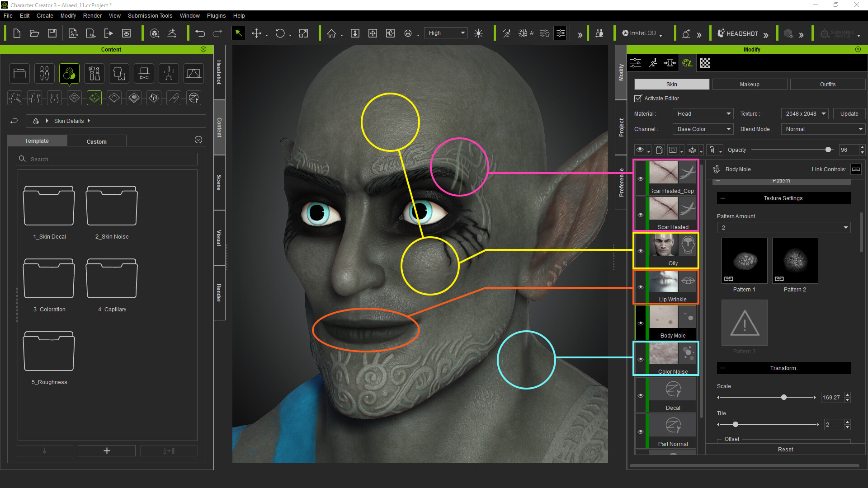Select the Save project icon
The height and width of the screenshot is (488, 868).
tap(52, 33)
